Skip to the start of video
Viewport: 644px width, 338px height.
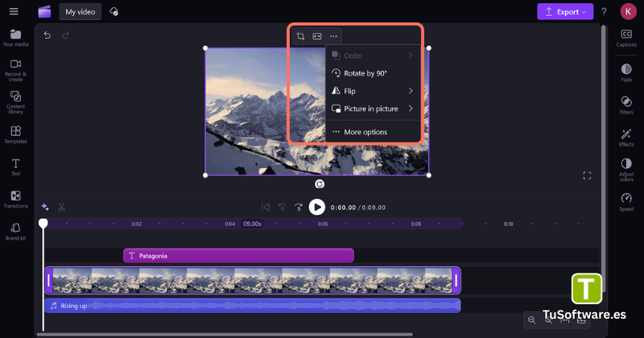(266, 208)
